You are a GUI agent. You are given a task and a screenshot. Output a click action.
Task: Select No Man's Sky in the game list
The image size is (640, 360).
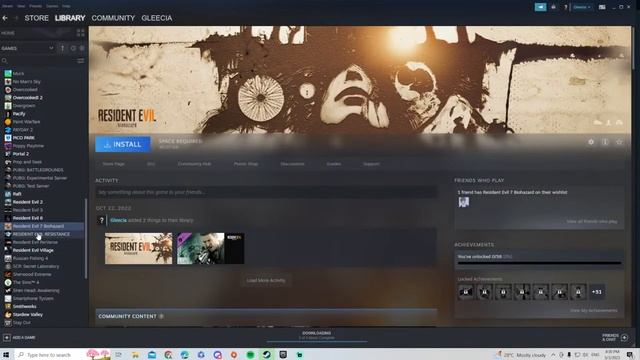[27, 82]
